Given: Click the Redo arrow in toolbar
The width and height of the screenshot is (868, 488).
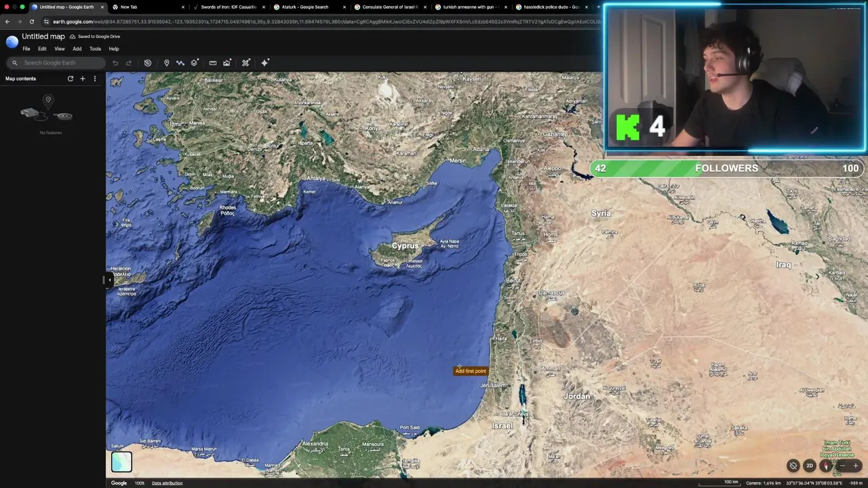Looking at the screenshot, I should click(x=128, y=63).
